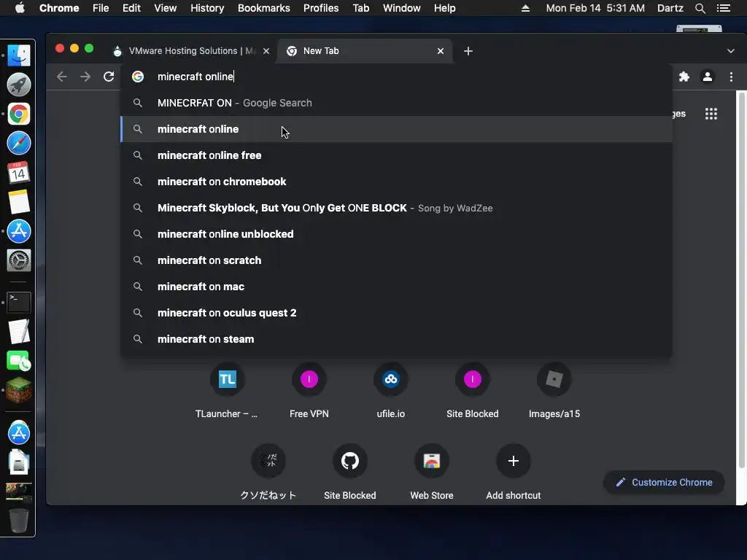Select the Minecraft Skyblock ONE BLOCK song suggestion
Image resolution: width=747 pixels, height=560 pixels.
tap(396, 208)
